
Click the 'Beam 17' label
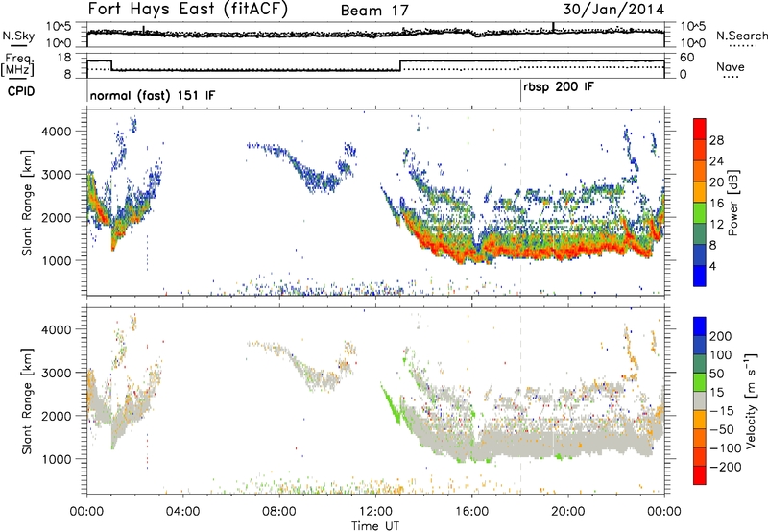click(x=374, y=11)
